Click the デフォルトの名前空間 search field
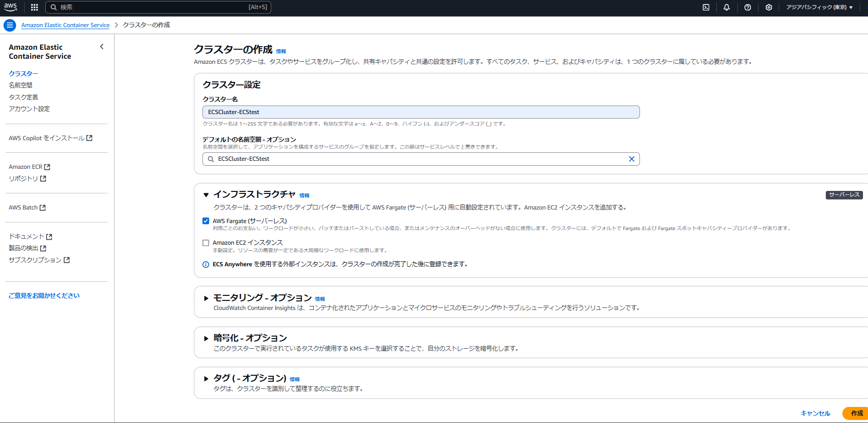 tap(421, 159)
